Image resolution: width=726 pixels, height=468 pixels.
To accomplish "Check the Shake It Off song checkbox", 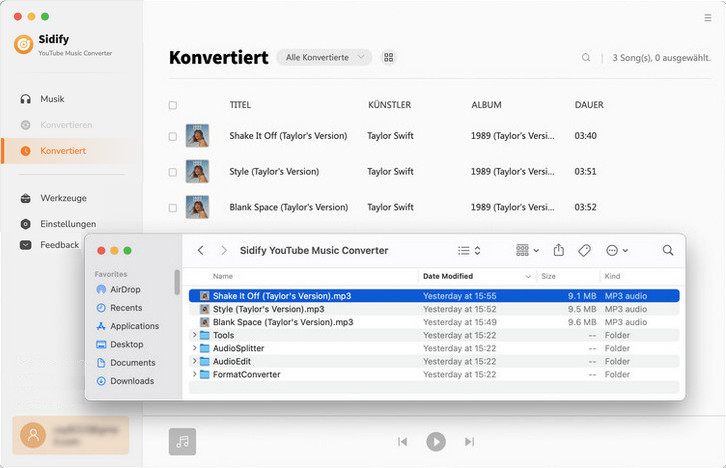I will tap(173, 137).
